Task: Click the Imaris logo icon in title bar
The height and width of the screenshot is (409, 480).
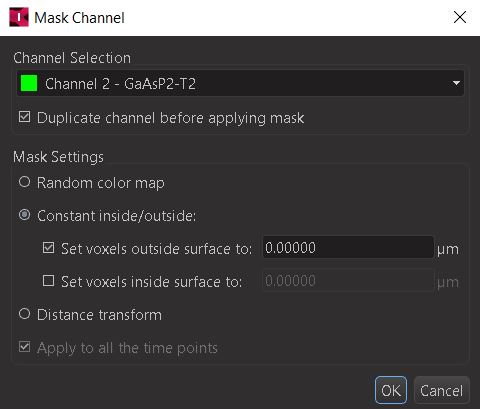Action: 19,17
